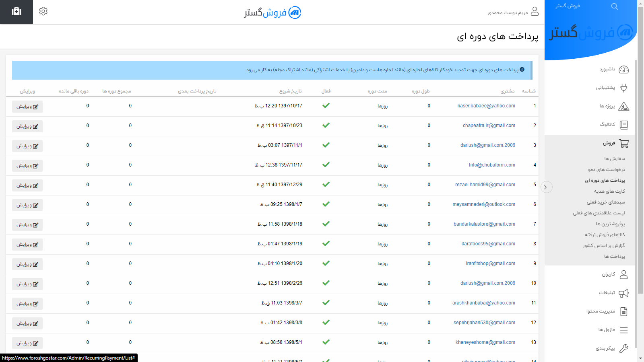This screenshot has width=644, height=362.
Task: Open the orders submenu item
Action: (x=614, y=159)
